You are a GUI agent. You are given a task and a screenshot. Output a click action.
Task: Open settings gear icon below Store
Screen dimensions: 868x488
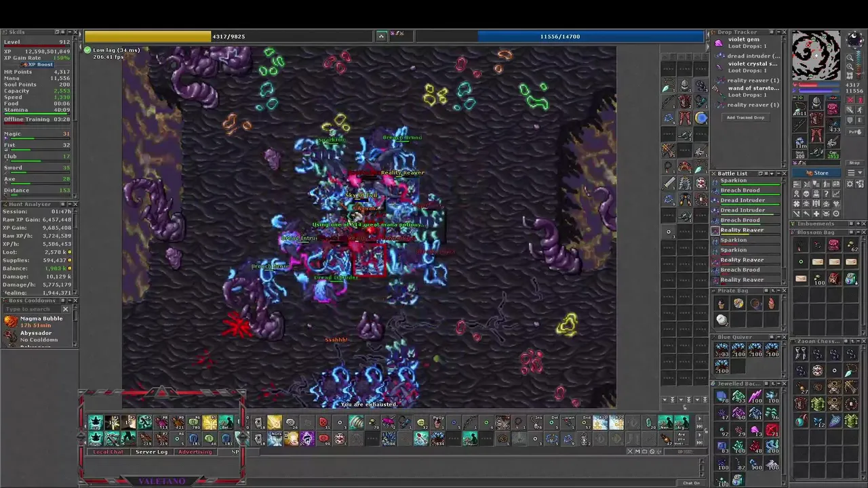(x=850, y=184)
